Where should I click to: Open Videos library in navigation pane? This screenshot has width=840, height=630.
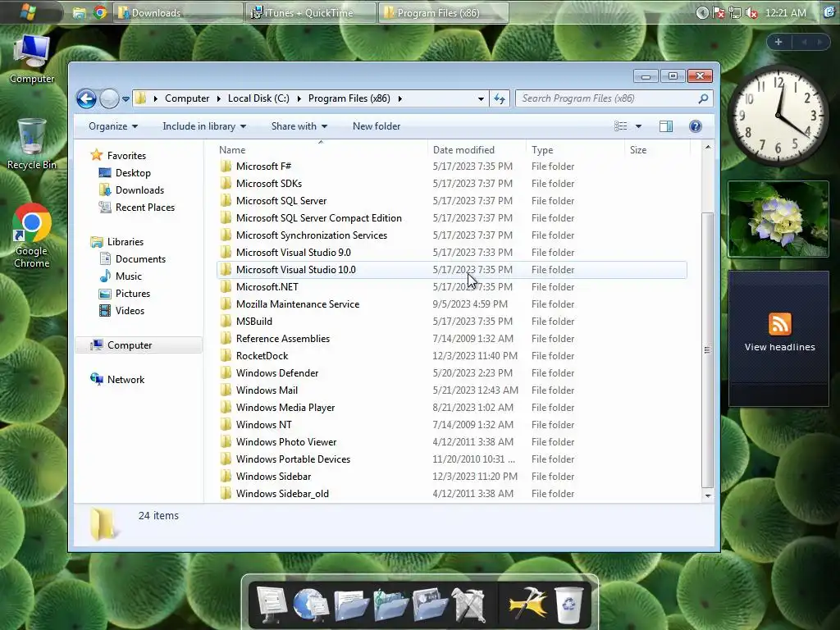coord(130,311)
